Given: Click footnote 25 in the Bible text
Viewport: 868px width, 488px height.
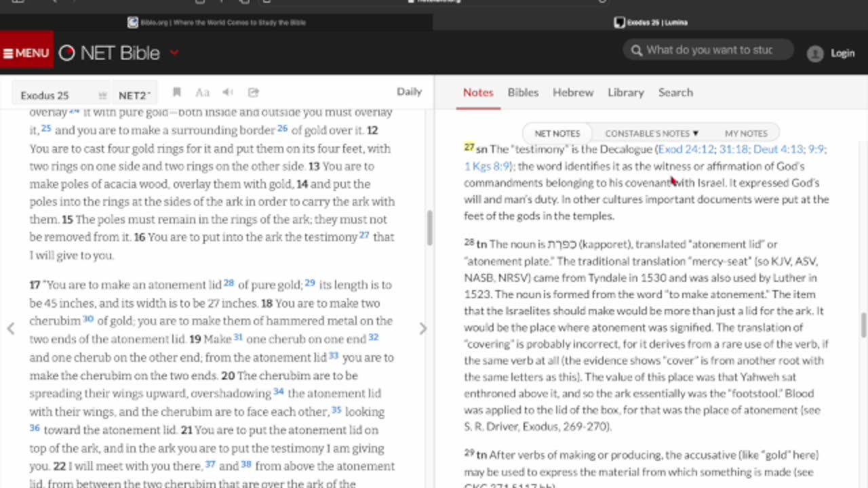Looking at the screenshot, I should [x=46, y=128].
